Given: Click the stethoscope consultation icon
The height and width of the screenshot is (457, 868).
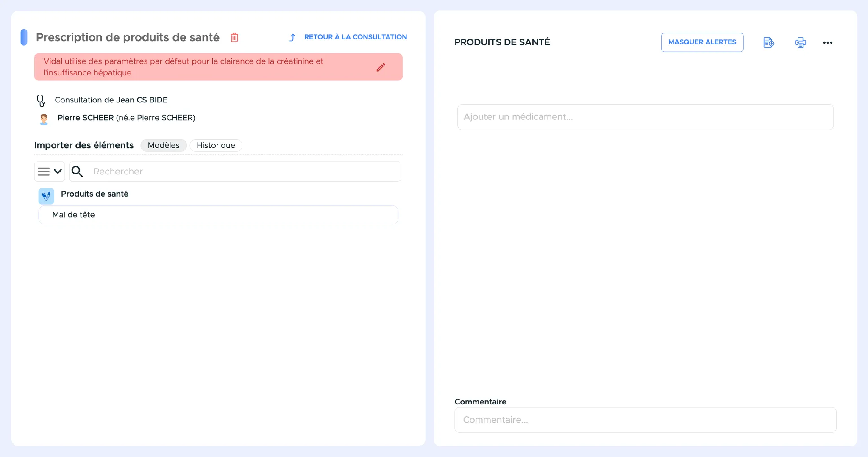Looking at the screenshot, I should [41, 101].
